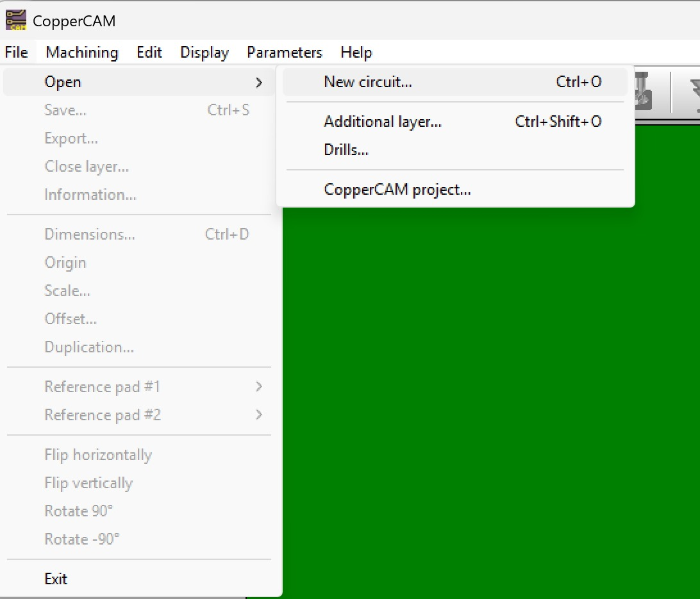Image resolution: width=700 pixels, height=599 pixels.
Task: Open the Edit menu
Action: [149, 53]
